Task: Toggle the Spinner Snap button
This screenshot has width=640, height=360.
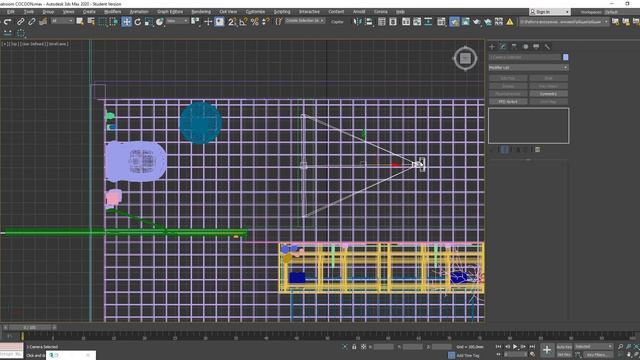Action: pos(265,22)
